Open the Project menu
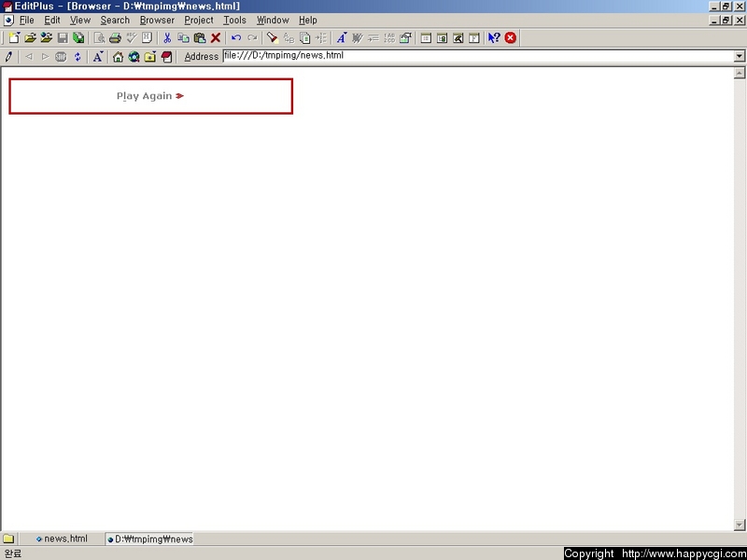This screenshot has width=747, height=560. [199, 20]
